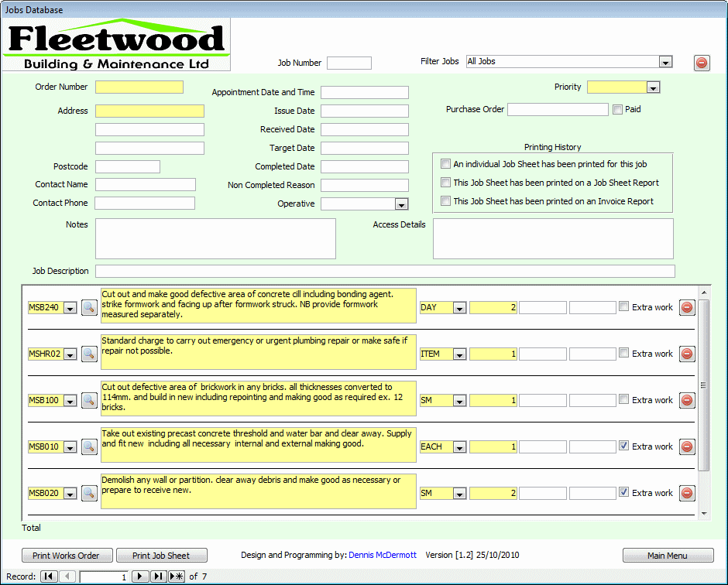Click the Completed Date field
728x585 pixels.
point(365,166)
